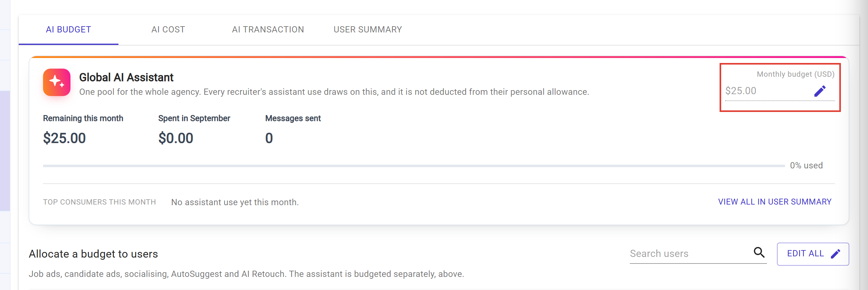The width and height of the screenshot is (868, 290).
Task: Click pencil icon in Edit All button
Action: (835, 254)
